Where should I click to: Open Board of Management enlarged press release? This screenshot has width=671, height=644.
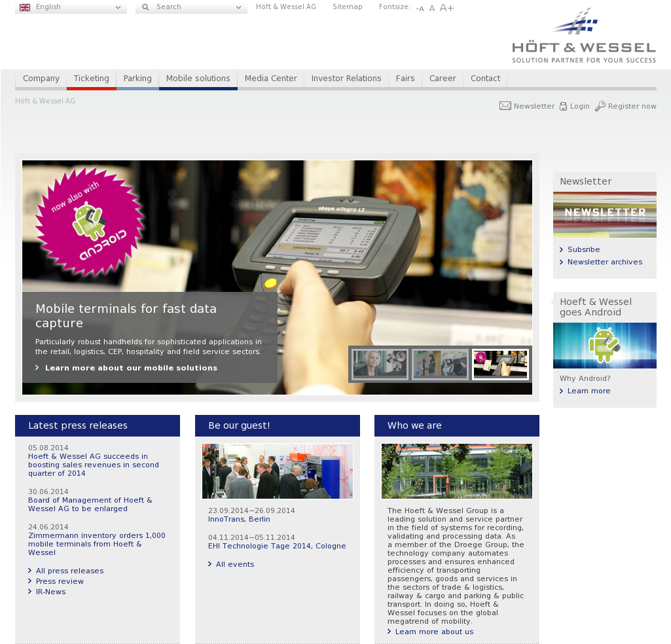pos(90,505)
